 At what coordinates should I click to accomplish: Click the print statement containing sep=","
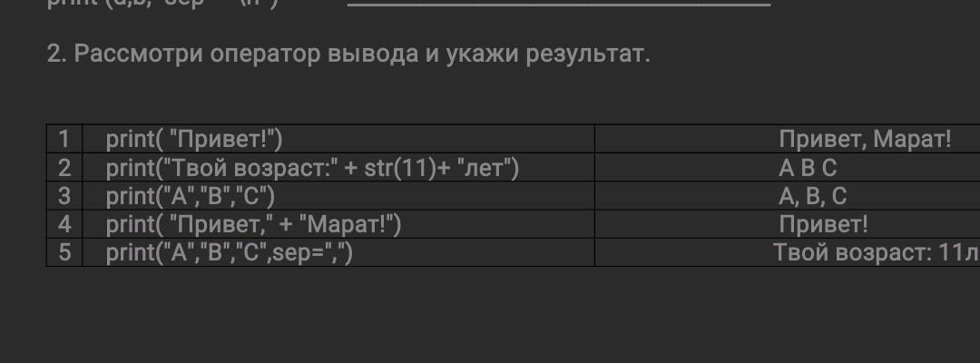(x=229, y=252)
